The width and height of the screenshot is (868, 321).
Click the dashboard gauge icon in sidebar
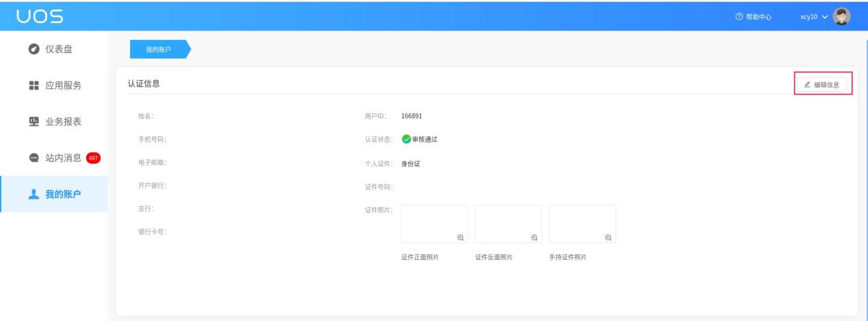pyautogui.click(x=34, y=49)
